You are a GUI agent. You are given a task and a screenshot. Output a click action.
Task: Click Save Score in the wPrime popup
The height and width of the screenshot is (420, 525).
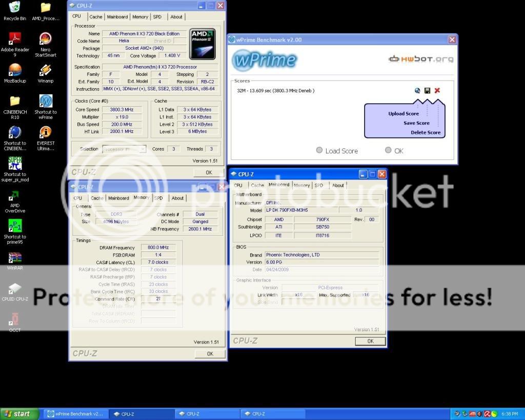[416, 123]
